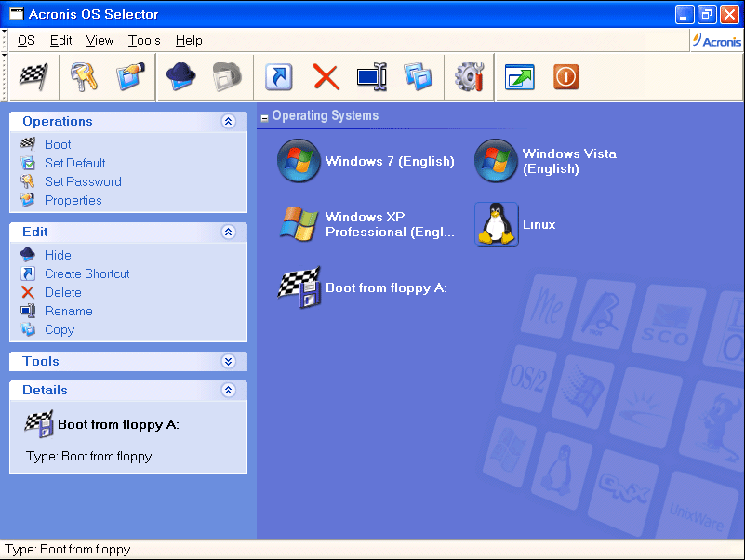Collapse the Details panel

(x=228, y=391)
